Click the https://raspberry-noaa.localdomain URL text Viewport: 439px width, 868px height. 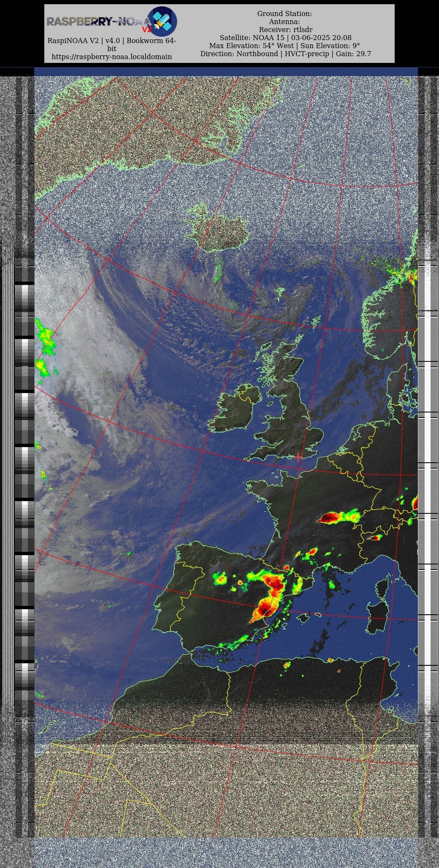coord(111,57)
